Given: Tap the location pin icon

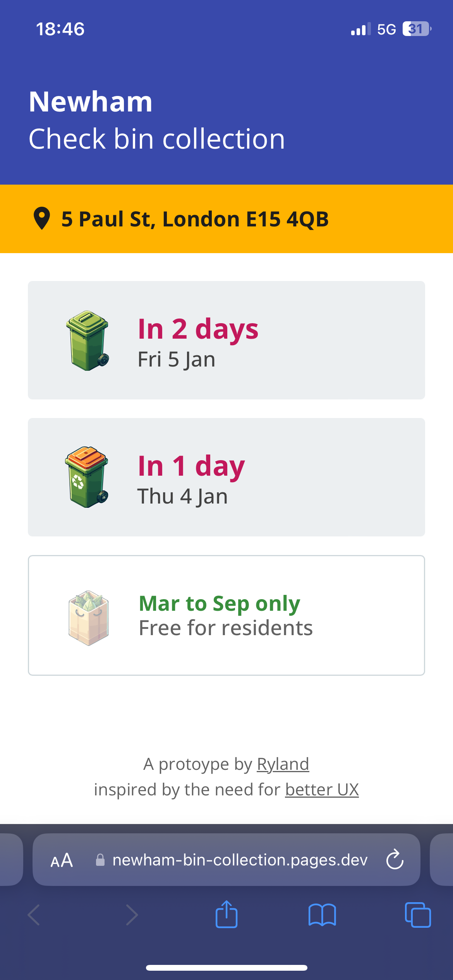Looking at the screenshot, I should point(42,219).
